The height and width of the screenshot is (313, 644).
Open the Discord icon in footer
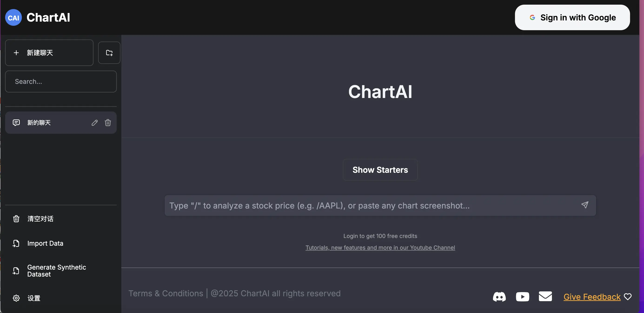(x=499, y=297)
